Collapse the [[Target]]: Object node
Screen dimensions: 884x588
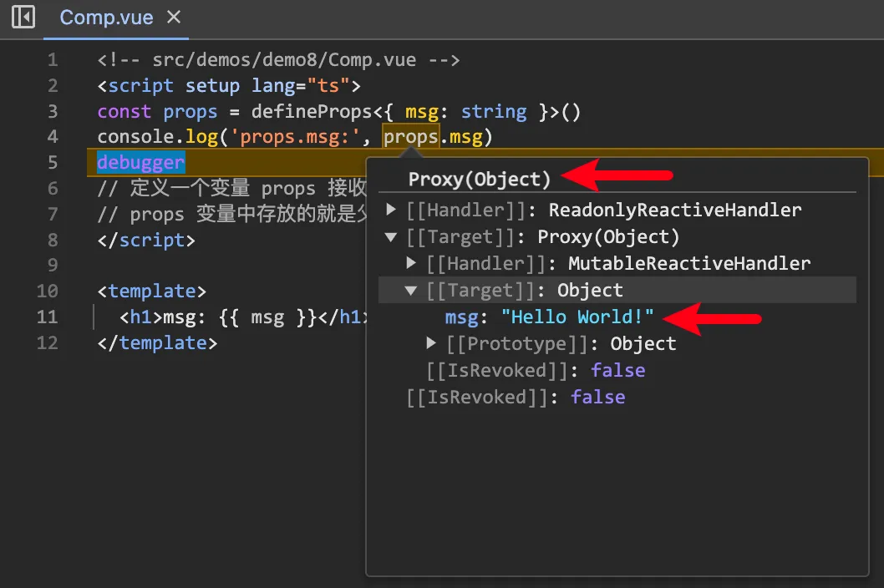[x=411, y=291]
